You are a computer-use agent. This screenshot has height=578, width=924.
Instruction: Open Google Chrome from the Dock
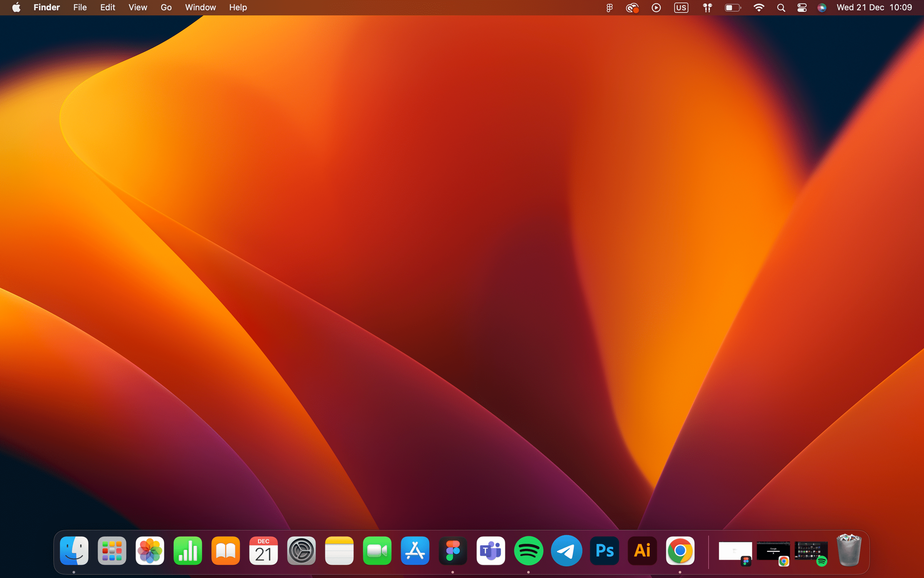(x=681, y=550)
